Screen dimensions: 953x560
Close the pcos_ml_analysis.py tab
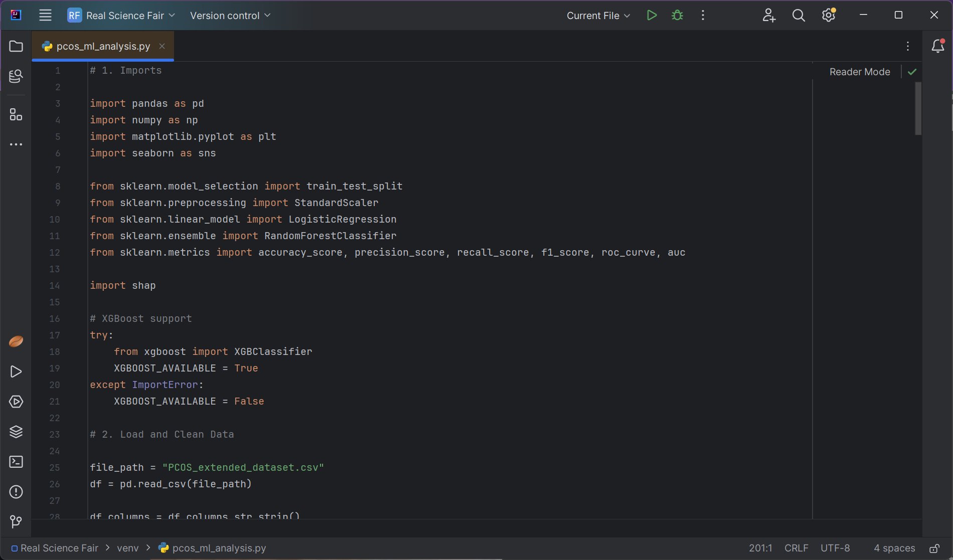tap(162, 46)
